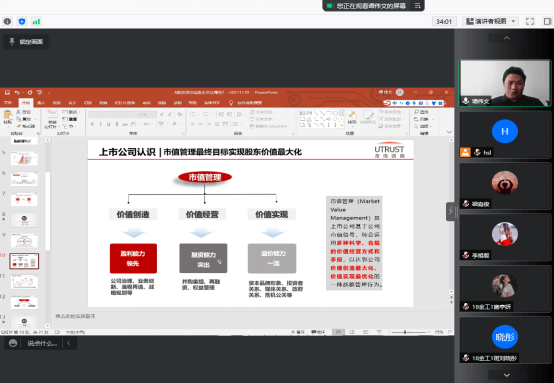Click the 说点什么 chat input
Viewport: 554px width, 383px height.
pos(42,343)
